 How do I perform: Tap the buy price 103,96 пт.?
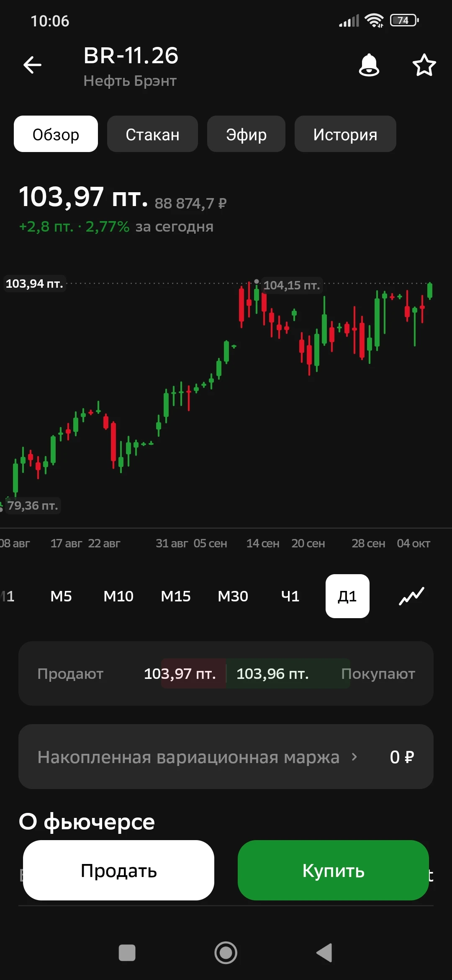272,673
